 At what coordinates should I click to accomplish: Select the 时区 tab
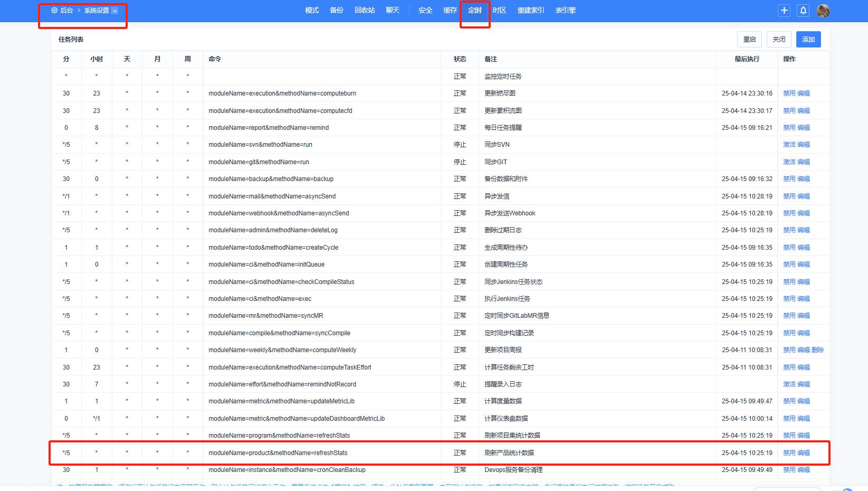pos(500,11)
